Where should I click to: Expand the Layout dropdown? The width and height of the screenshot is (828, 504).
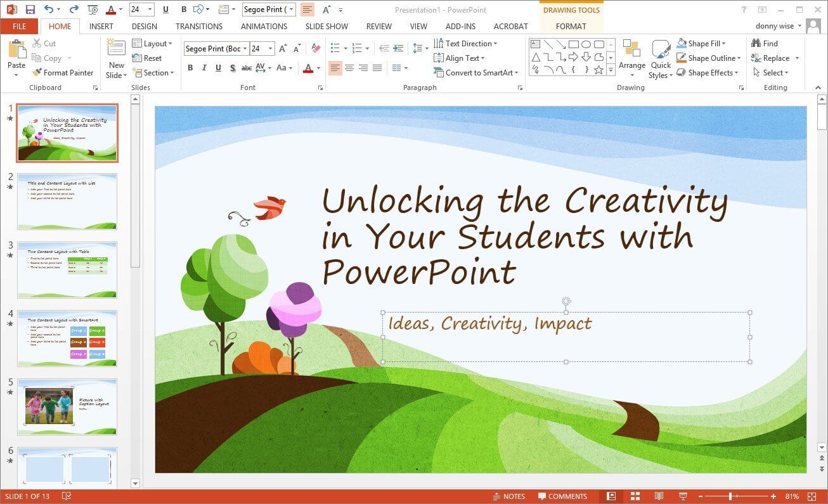152,44
